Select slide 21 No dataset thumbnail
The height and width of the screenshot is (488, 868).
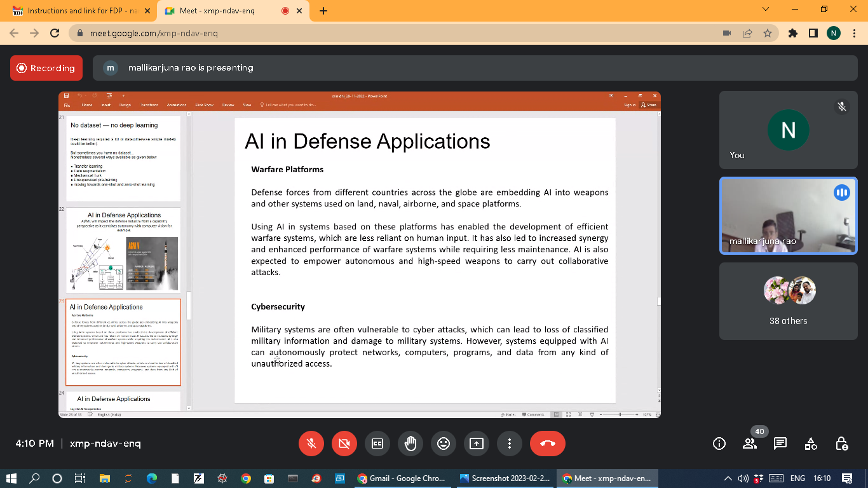(x=124, y=158)
